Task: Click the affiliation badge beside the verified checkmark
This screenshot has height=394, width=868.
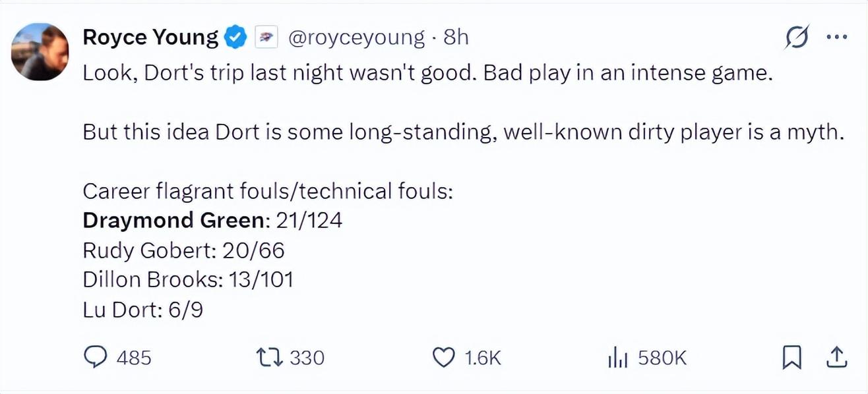Action: pyautogui.click(x=266, y=38)
